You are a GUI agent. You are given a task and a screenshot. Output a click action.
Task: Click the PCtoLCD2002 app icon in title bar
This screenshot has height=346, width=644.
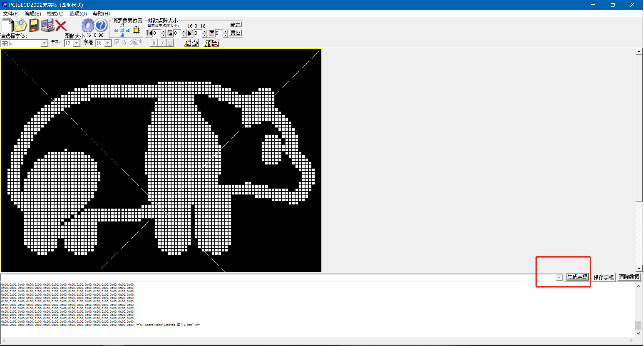click(4, 5)
